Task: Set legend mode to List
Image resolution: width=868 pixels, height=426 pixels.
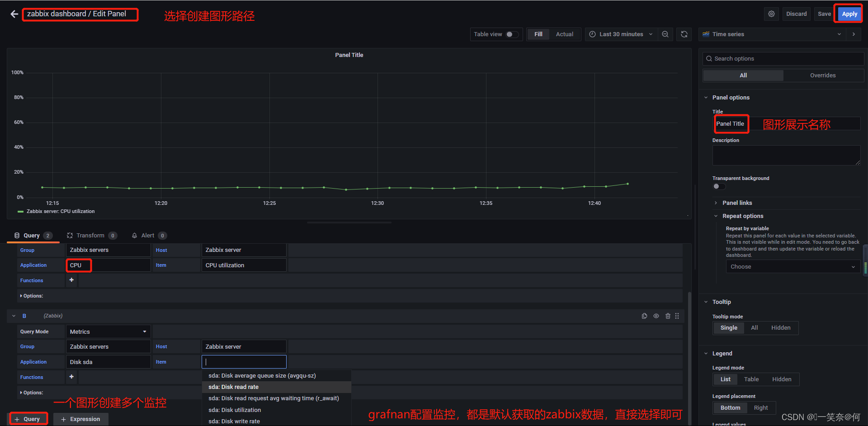Action: click(x=725, y=379)
